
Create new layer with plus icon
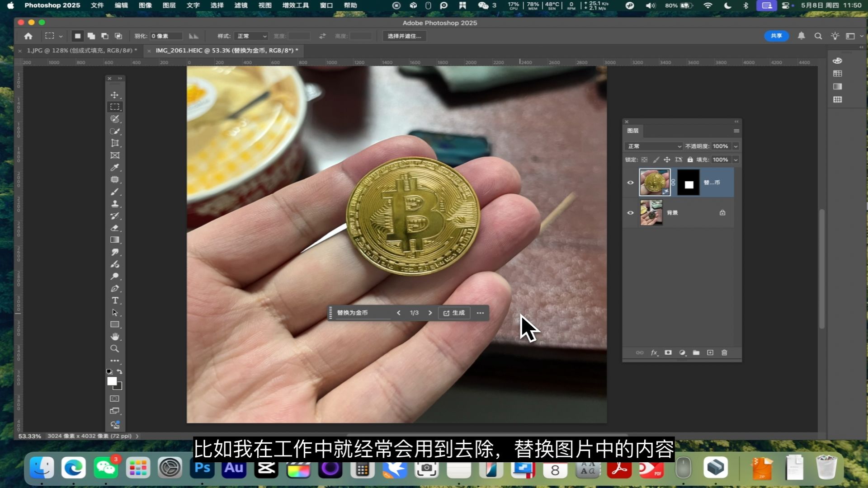pyautogui.click(x=710, y=353)
